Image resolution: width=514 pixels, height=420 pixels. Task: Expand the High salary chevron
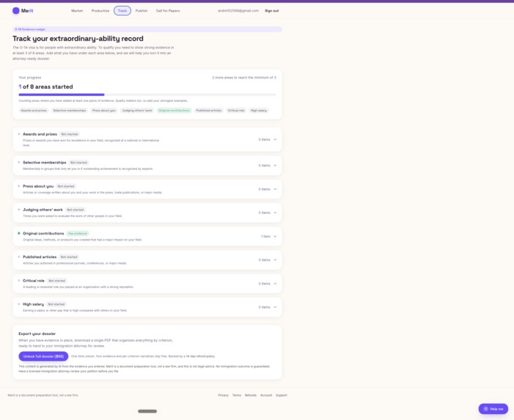coord(275,307)
